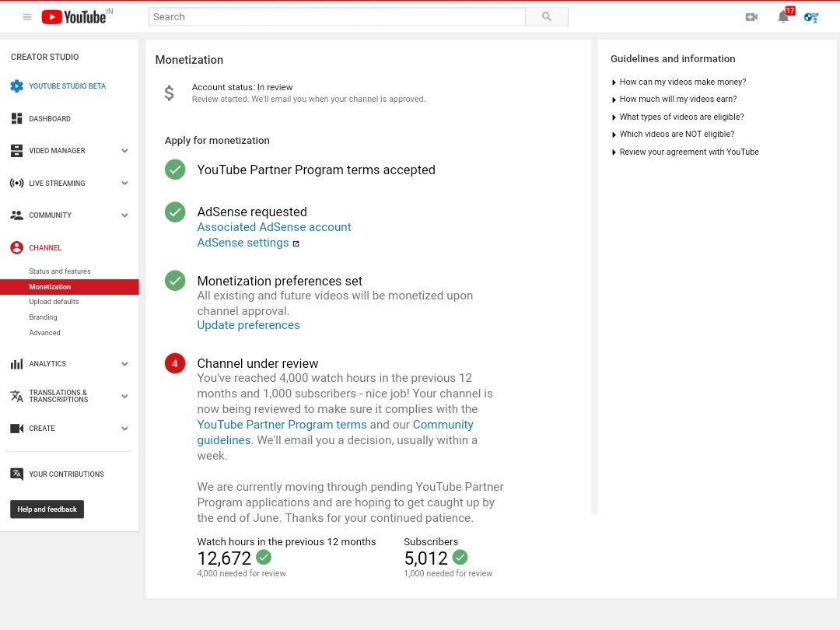The height and width of the screenshot is (630, 840).
Task: Go to the Dashboard
Action: pos(49,119)
